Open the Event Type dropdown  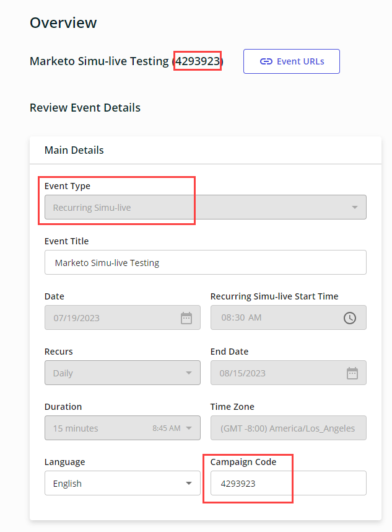click(x=206, y=207)
